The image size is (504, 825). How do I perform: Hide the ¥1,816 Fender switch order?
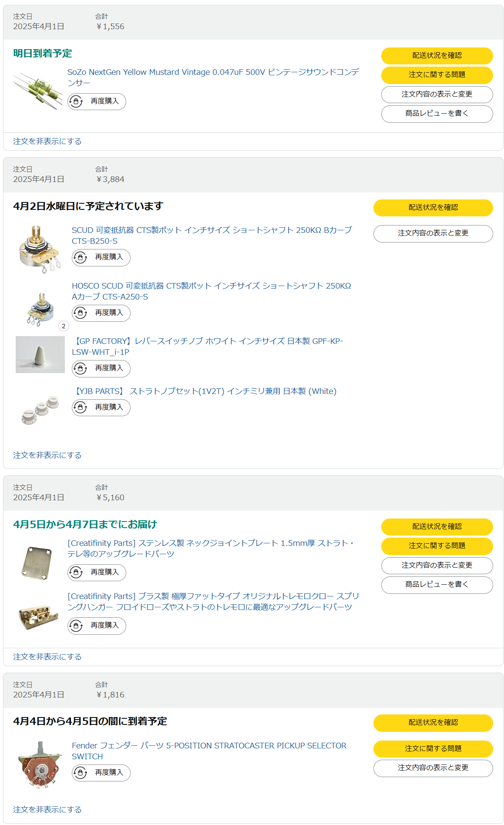(47, 809)
